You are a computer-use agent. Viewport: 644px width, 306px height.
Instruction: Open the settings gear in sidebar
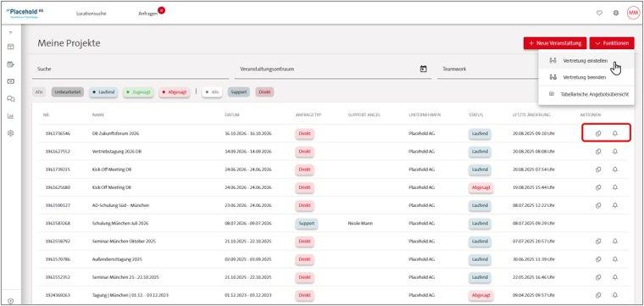tap(11, 133)
